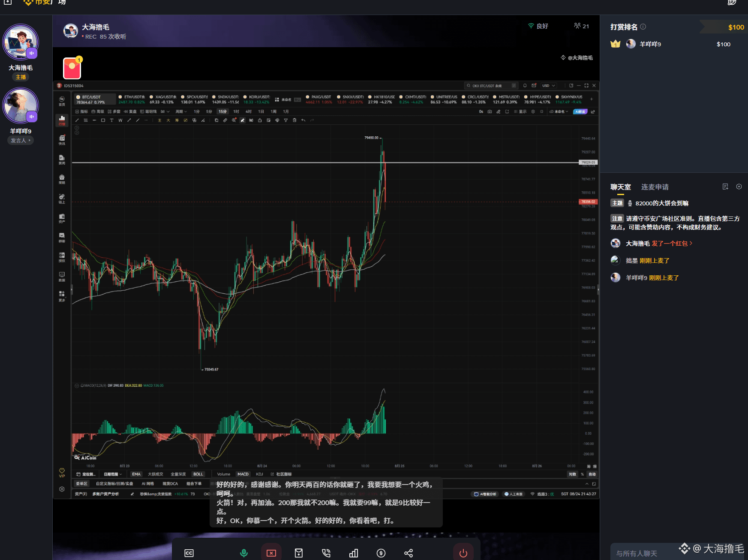Open 大海撸毛 host avatar
Screen dimensions: 748x560
[x=21, y=42]
